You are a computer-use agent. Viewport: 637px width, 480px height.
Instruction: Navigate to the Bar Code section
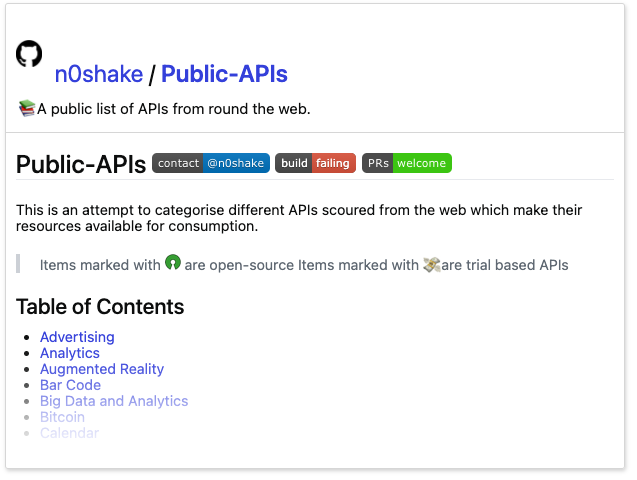tap(70, 385)
